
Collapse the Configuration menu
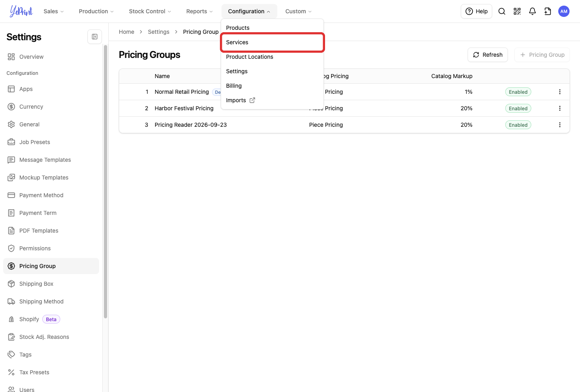(249, 11)
